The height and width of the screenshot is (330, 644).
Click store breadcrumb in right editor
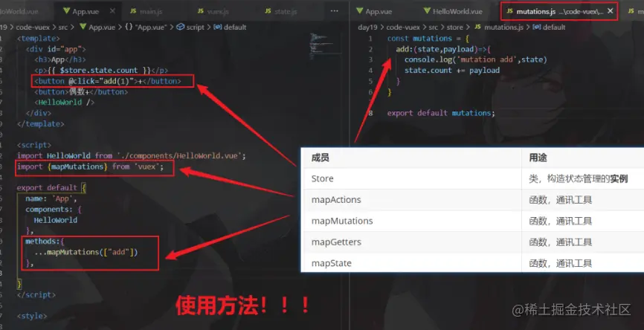click(454, 27)
